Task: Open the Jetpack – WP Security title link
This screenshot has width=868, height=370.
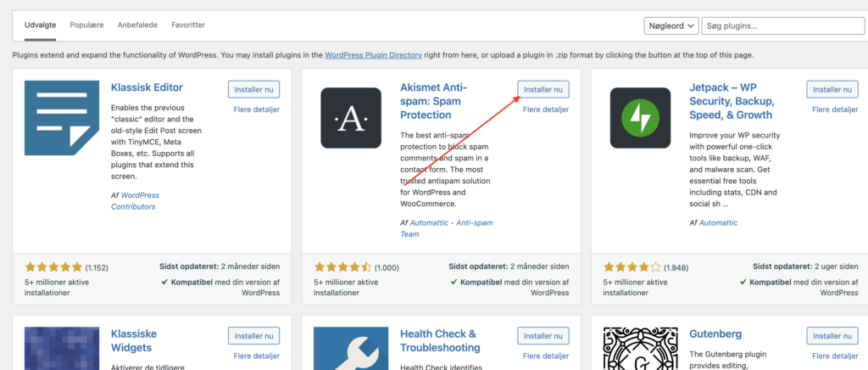Action: tap(732, 101)
